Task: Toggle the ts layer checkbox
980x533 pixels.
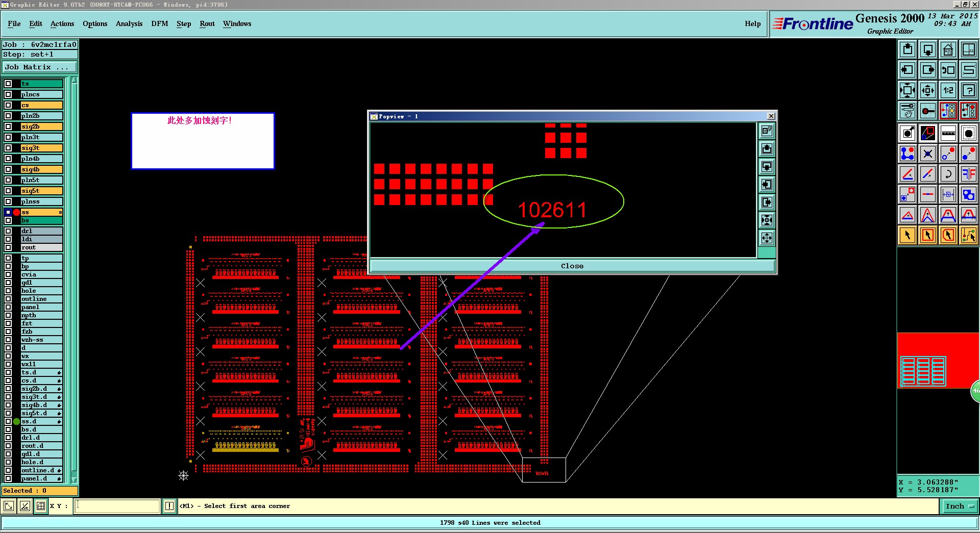Action: coord(8,84)
